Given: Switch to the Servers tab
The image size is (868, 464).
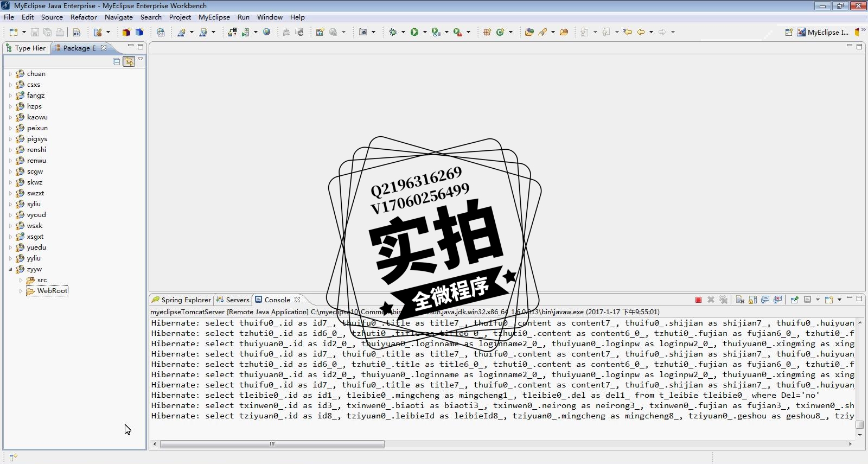Looking at the screenshot, I should pos(233,300).
